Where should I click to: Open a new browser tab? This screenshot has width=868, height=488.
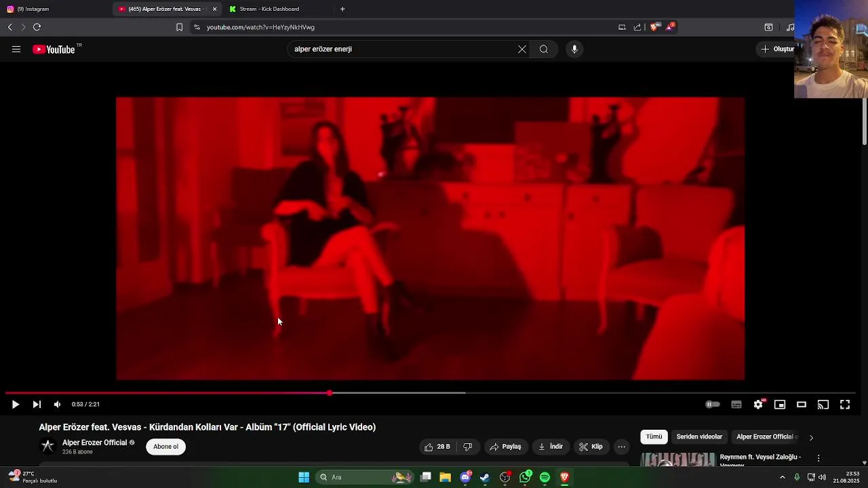(342, 9)
